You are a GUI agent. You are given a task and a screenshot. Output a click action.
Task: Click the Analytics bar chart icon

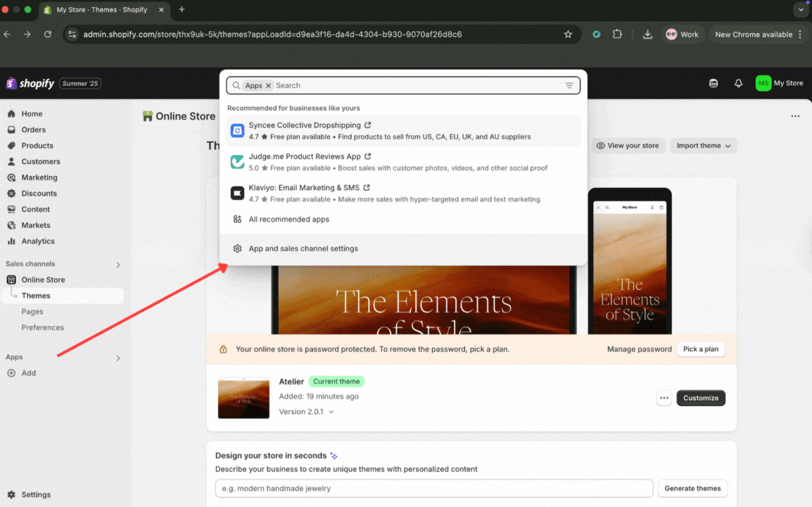pos(11,241)
